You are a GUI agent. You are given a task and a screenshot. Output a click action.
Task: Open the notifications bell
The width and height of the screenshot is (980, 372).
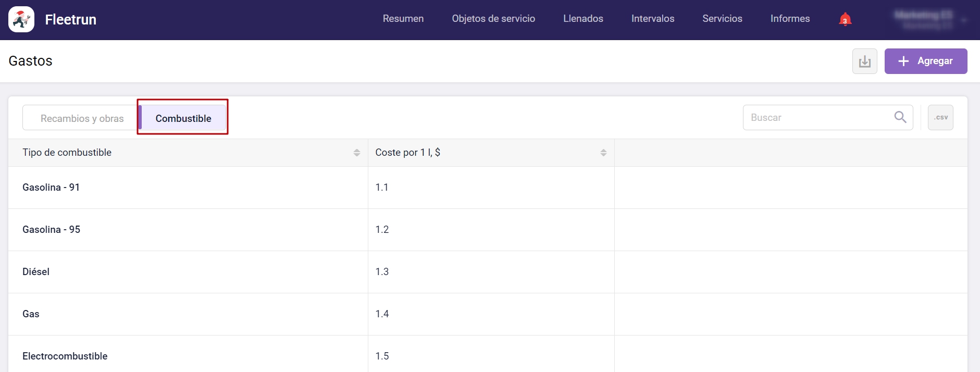pyautogui.click(x=845, y=19)
